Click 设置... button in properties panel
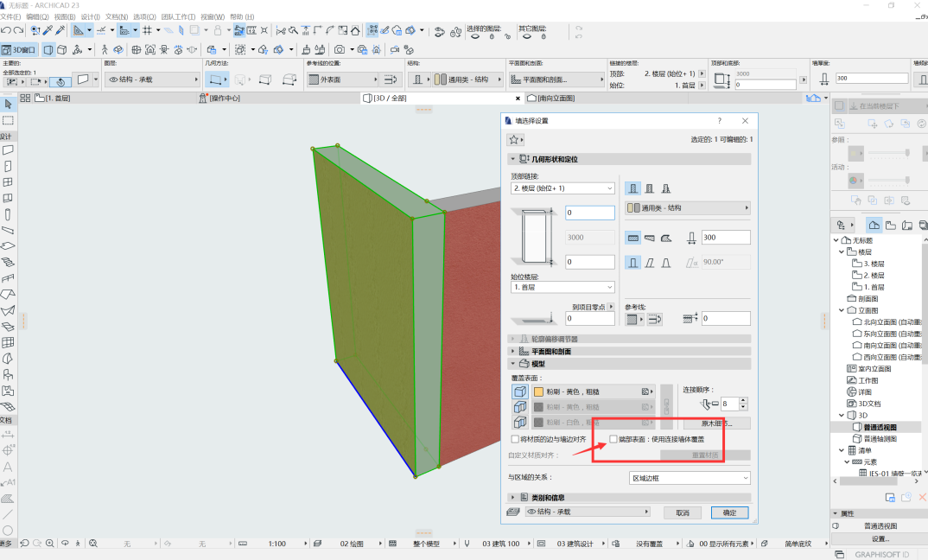Screen dimensions: 928x560 point(880,538)
